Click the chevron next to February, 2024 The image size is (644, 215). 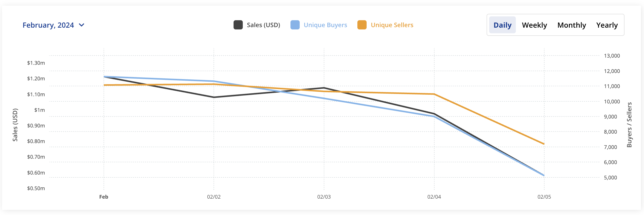(82, 25)
